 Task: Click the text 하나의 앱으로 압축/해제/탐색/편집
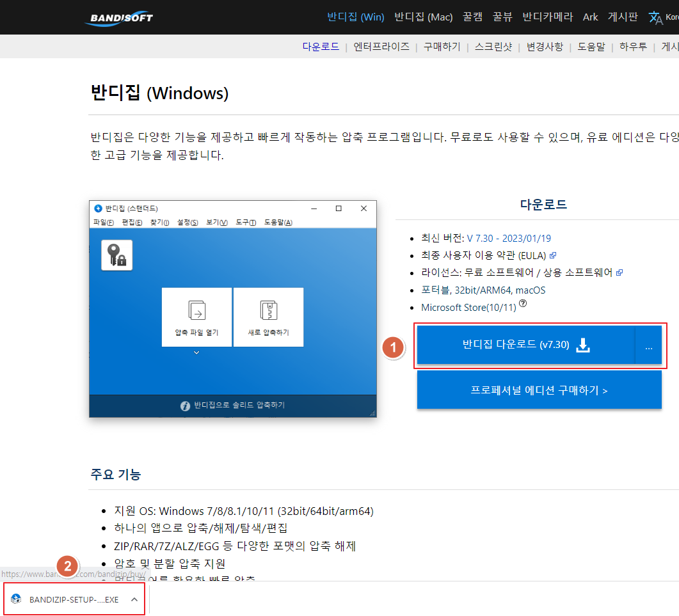pyautogui.click(x=200, y=528)
